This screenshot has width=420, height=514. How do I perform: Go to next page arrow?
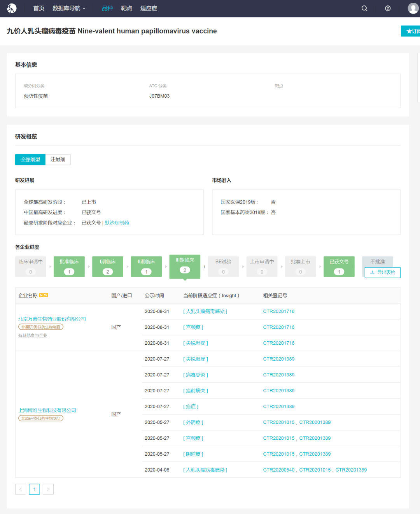(48, 489)
